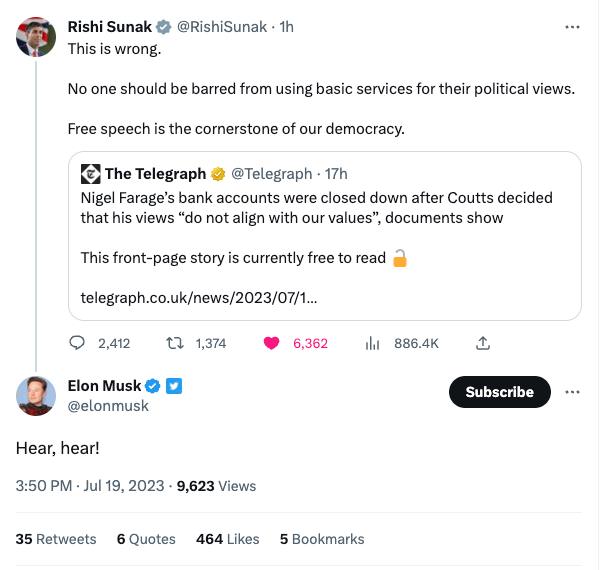The height and width of the screenshot is (570, 615).
Task: Open the telegraph.co.uk article link
Action: point(199,298)
